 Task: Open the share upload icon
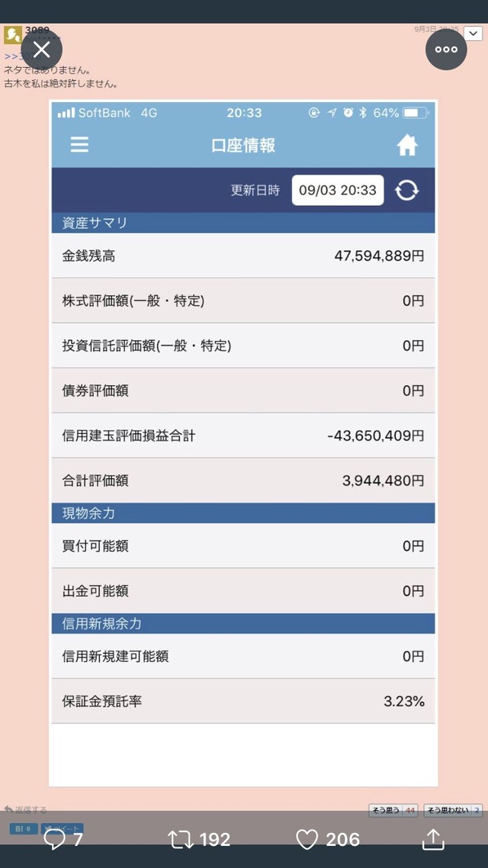433,839
